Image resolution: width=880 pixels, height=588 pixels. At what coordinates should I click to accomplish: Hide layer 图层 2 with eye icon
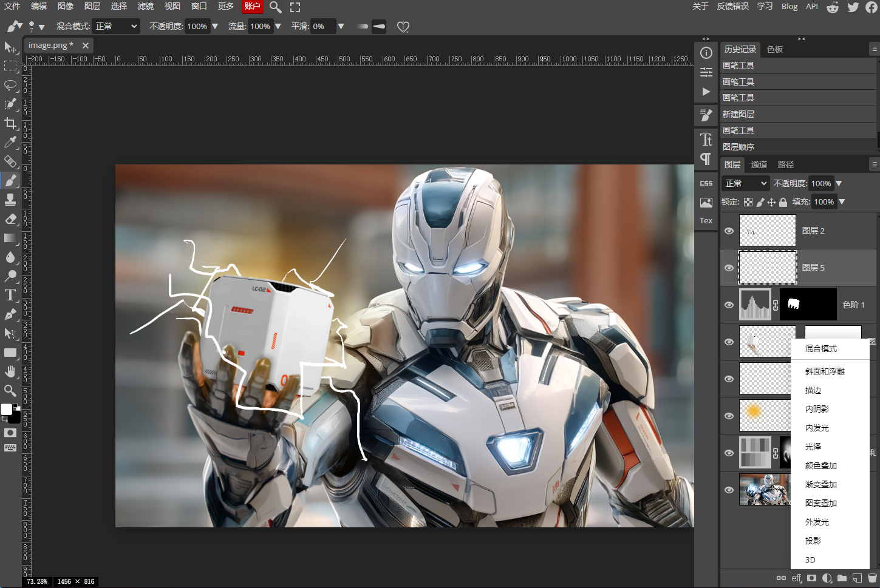729,231
